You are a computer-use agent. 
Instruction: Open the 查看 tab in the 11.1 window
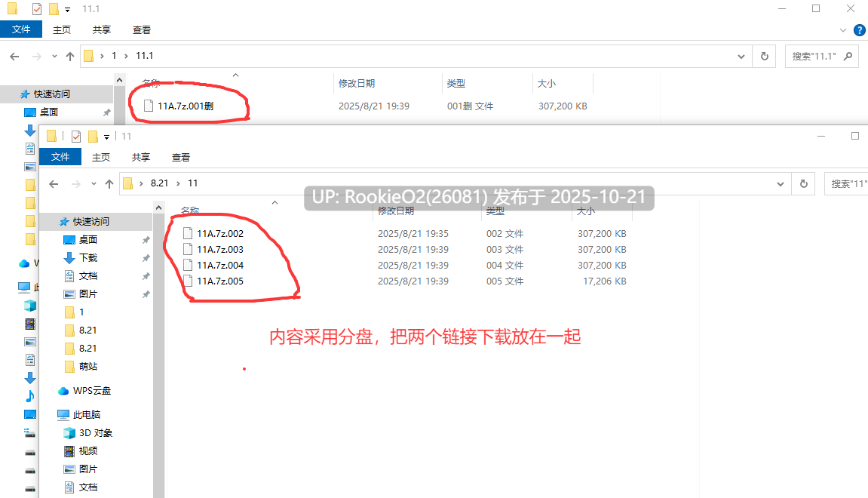coord(141,30)
